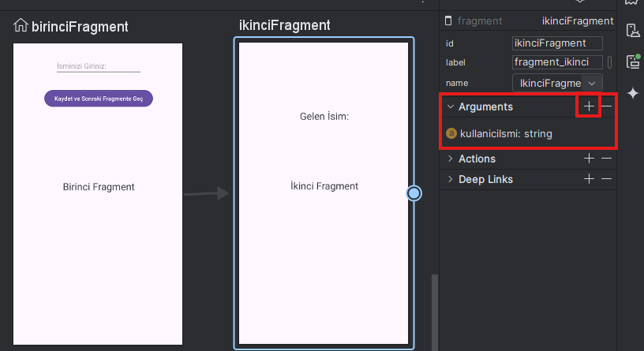Select the birinciFragment destination preview
The image size is (644, 351).
coord(98,237)
